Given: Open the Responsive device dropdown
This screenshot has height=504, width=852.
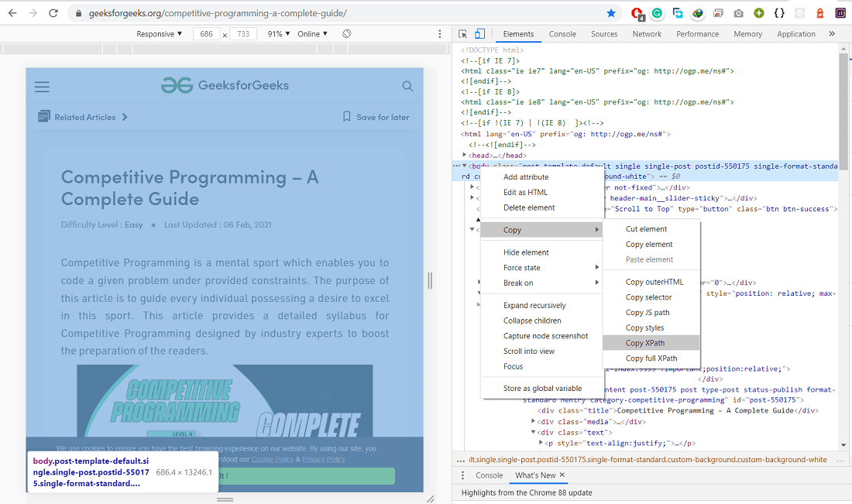Looking at the screenshot, I should [x=160, y=33].
